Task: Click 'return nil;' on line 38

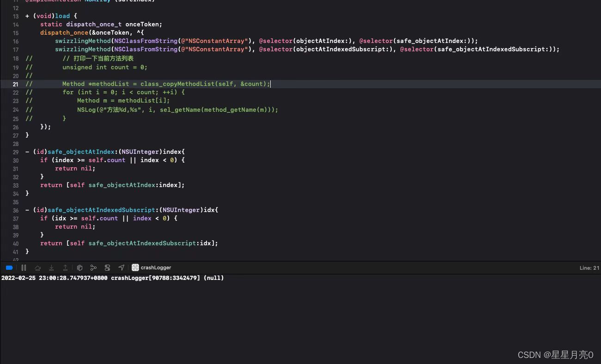Action: [75, 227]
